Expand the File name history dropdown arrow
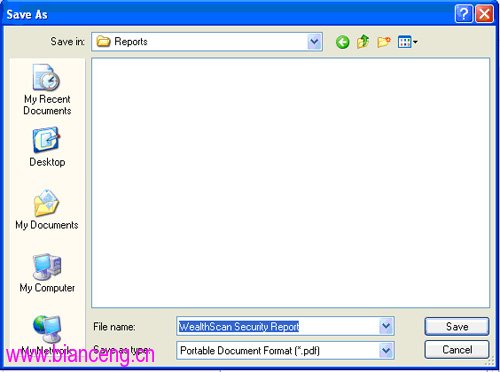This screenshot has width=500, height=372. tap(386, 326)
